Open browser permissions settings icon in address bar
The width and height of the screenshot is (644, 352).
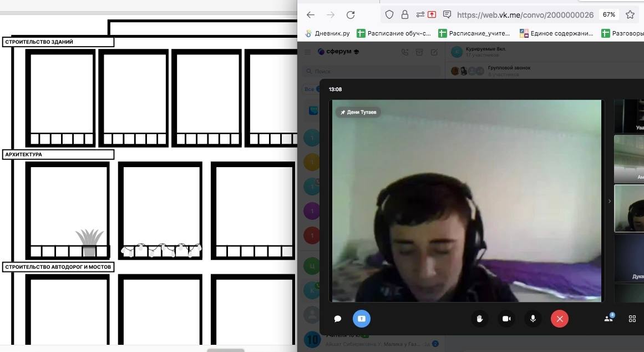tap(420, 15)
